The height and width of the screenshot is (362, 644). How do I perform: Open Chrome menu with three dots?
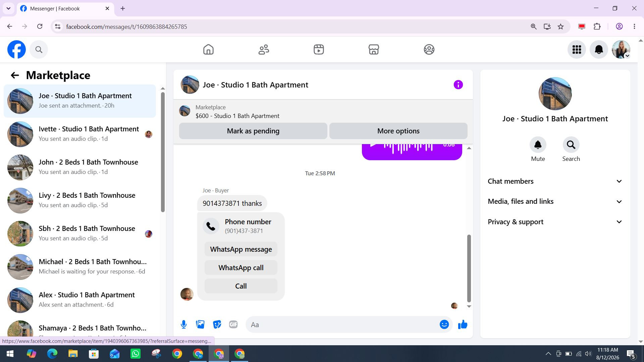tap(634, 26)
